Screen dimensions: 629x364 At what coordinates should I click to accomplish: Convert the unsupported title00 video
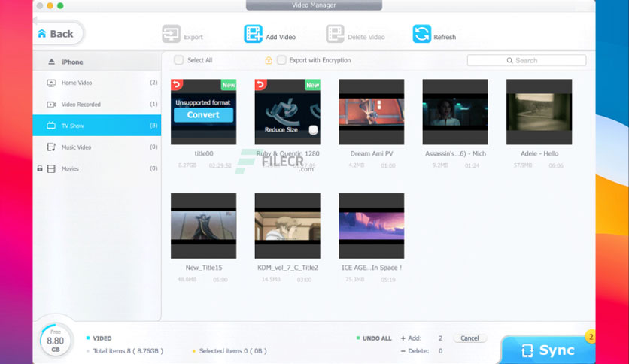coord(203,114)
